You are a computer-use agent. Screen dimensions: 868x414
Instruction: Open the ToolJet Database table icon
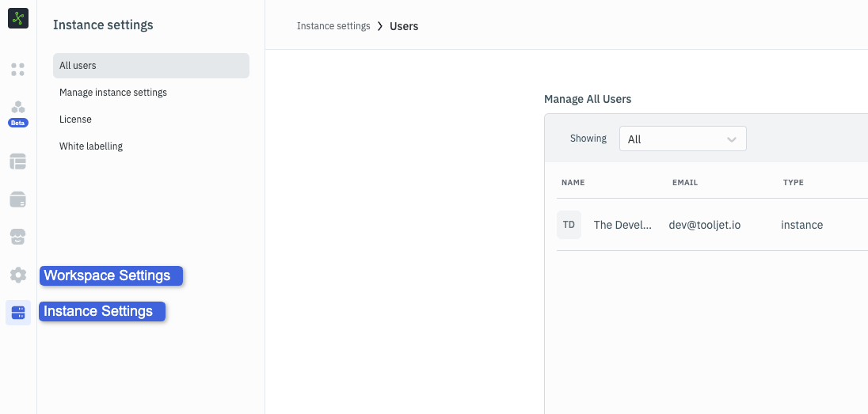pos(18,161)
